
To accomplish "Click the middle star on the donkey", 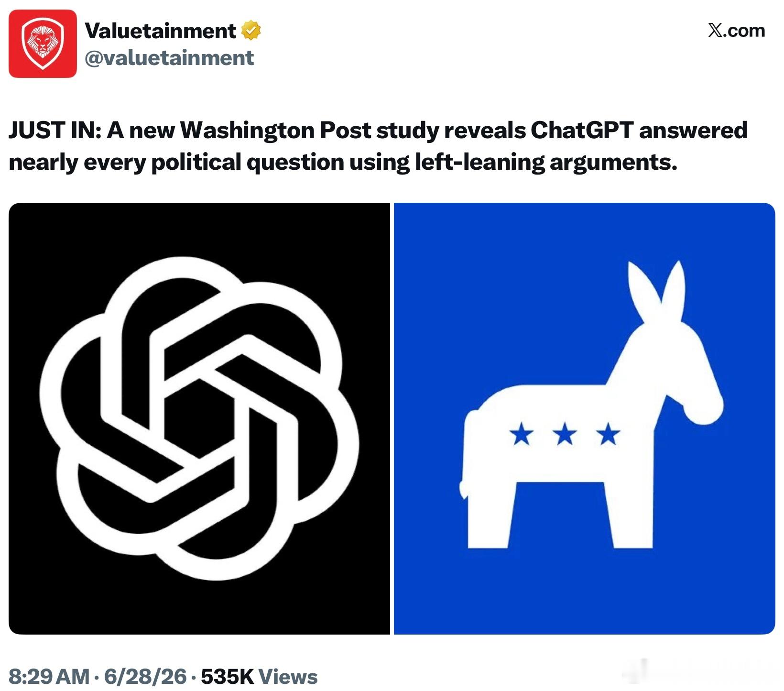I will pos(565,434).
